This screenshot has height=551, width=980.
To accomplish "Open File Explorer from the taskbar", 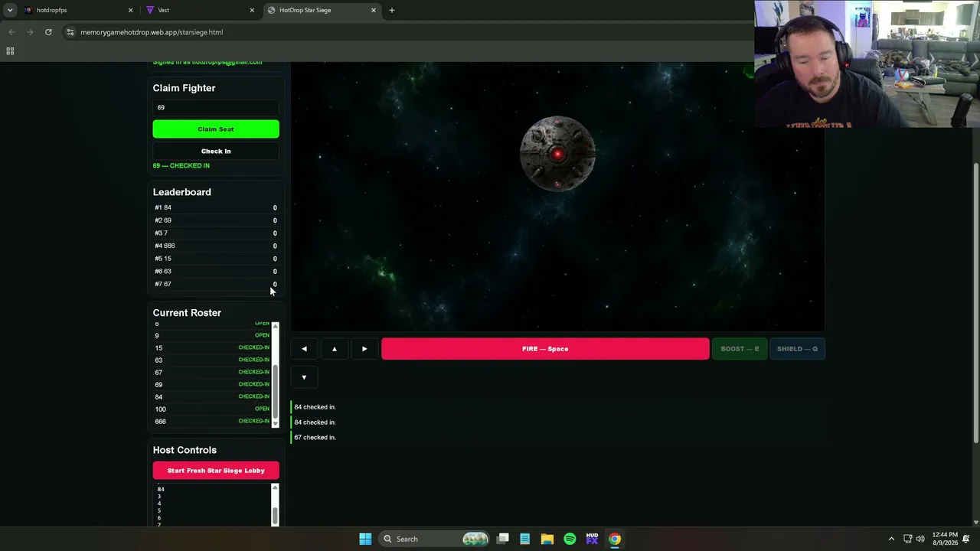I will [x=547, y=539].
